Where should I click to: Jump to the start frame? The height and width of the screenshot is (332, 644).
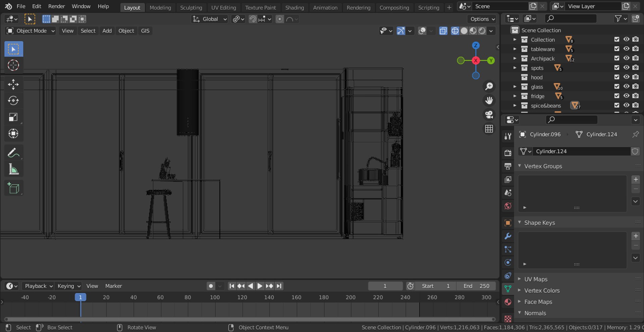[231, 286]
